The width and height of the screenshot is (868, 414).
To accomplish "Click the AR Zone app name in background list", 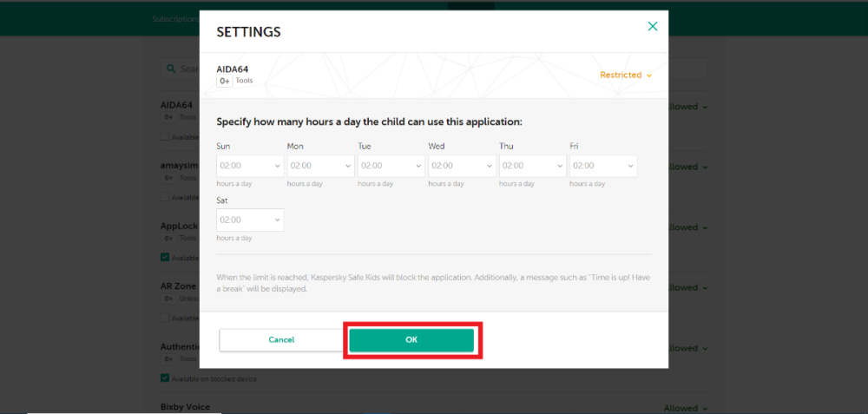I will (178, 286).
